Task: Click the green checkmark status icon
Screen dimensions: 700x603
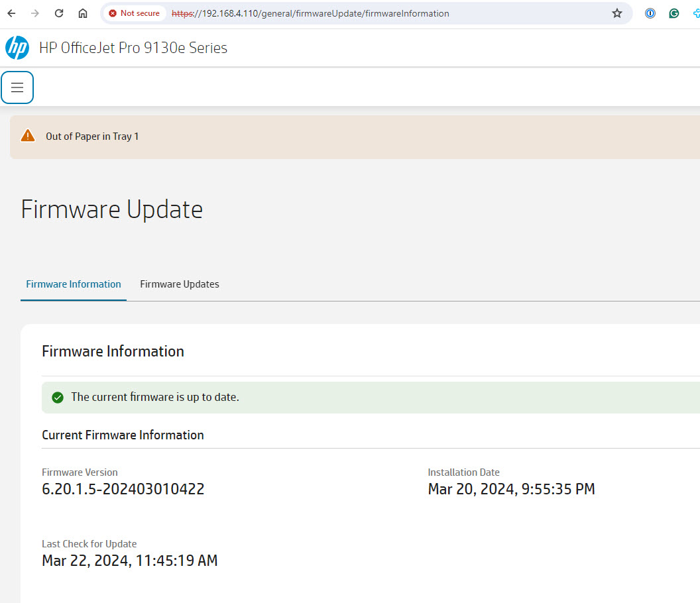Action: [58, 397]
